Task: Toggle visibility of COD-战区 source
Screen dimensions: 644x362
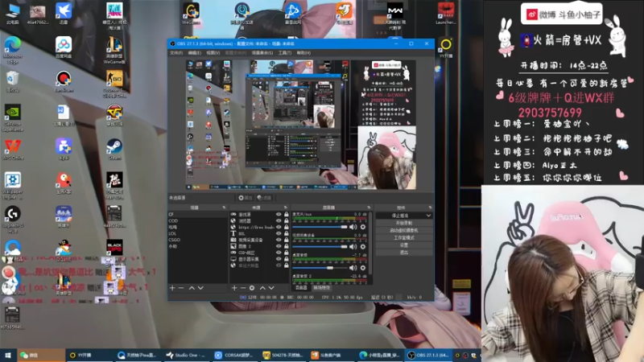Action: pyautogui.click(x=279, y=253)
